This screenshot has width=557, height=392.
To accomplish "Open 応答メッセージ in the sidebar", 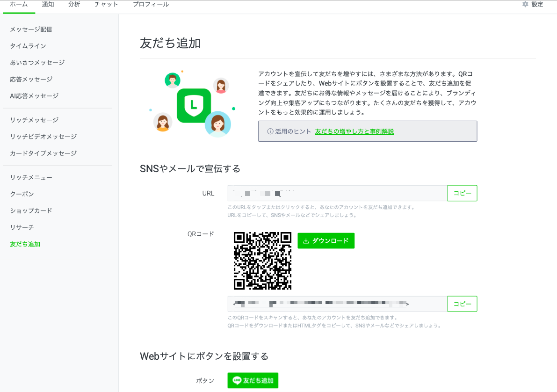I will point(31,79).
